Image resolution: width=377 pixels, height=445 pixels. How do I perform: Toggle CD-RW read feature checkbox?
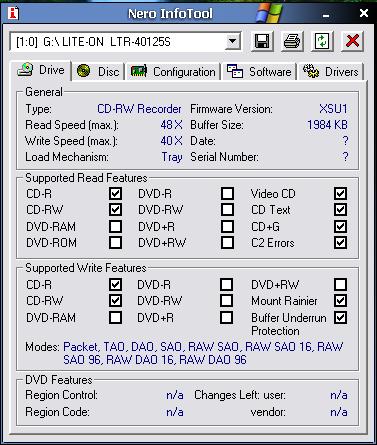tap(115, 210)
